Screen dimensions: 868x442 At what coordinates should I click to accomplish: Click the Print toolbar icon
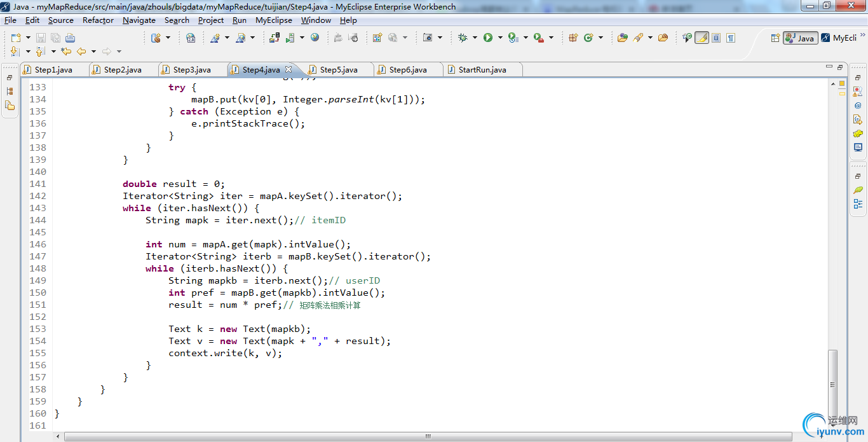coord(70,38)
